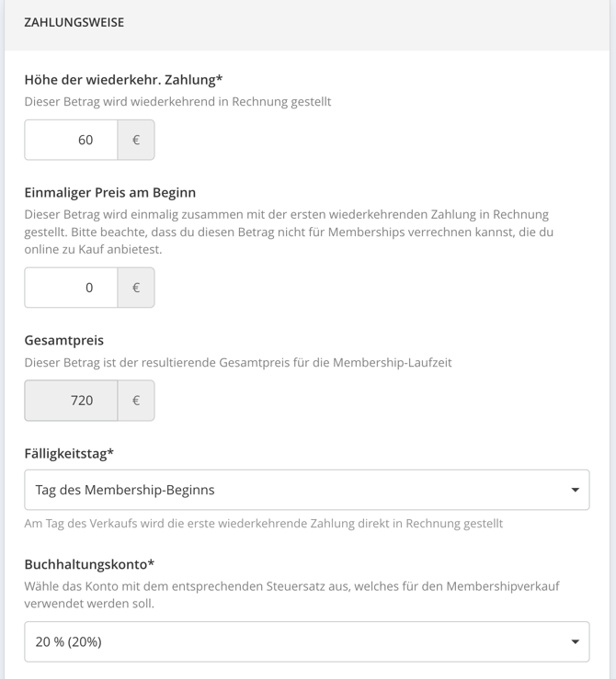Click the hint text about wiederkehrend in Rechnung gestellt
The height and width of the screenshot is (679, 616).
coord(177,102)
